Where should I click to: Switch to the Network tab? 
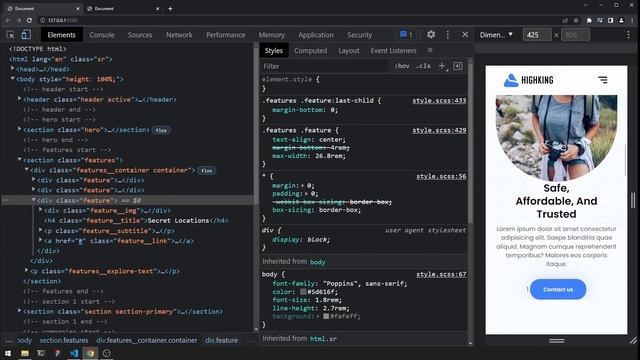[179, 35]
